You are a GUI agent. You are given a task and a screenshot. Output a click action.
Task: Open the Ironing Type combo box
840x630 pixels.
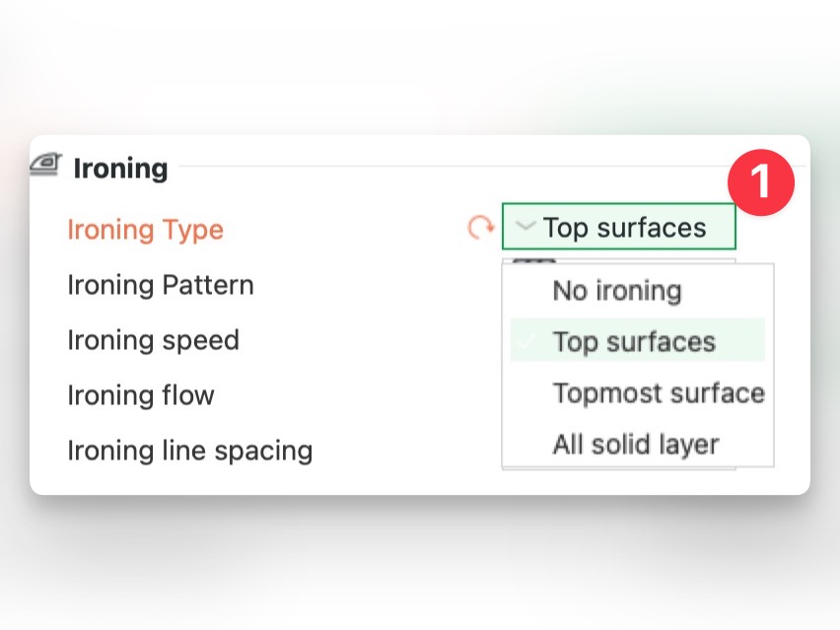point(619,228)
